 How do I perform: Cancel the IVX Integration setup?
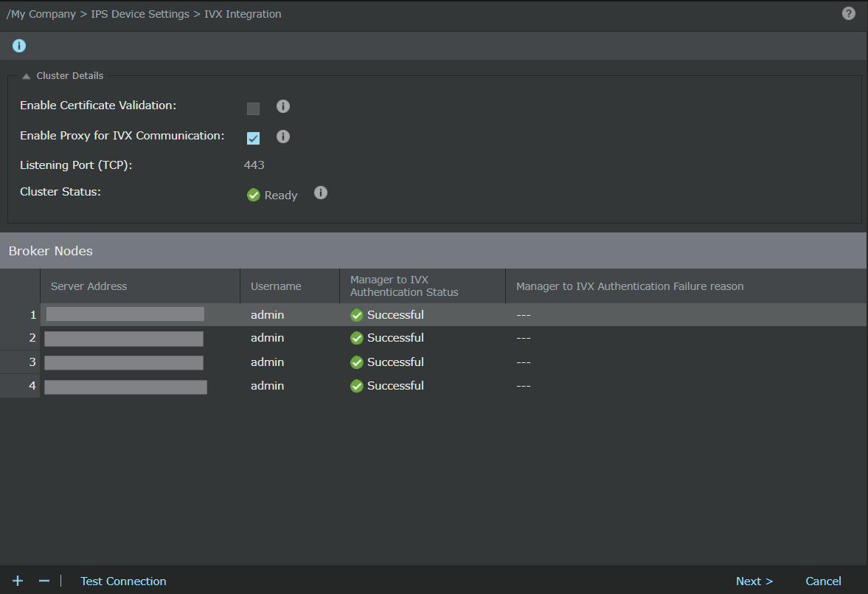coord(823,581)
